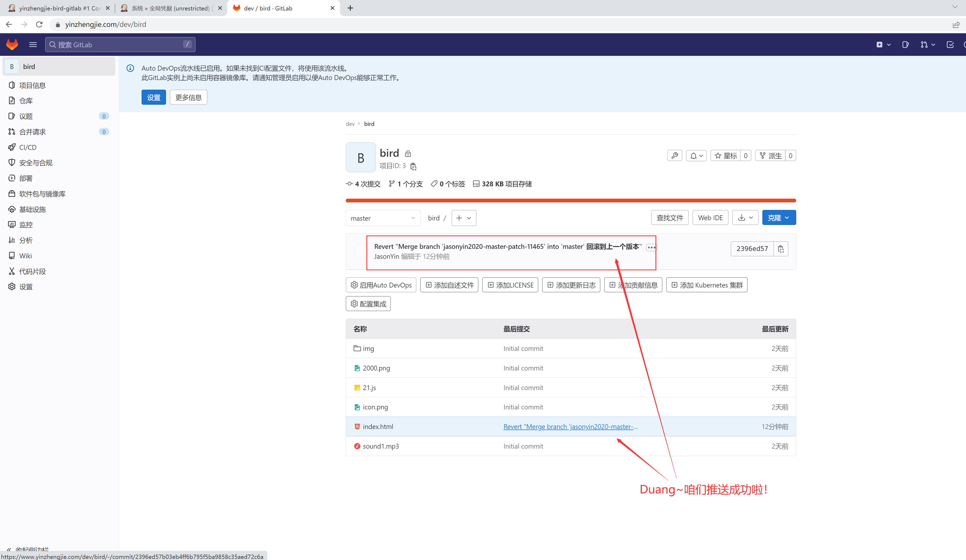Open the hamburger navigation menu

[33, 45]
